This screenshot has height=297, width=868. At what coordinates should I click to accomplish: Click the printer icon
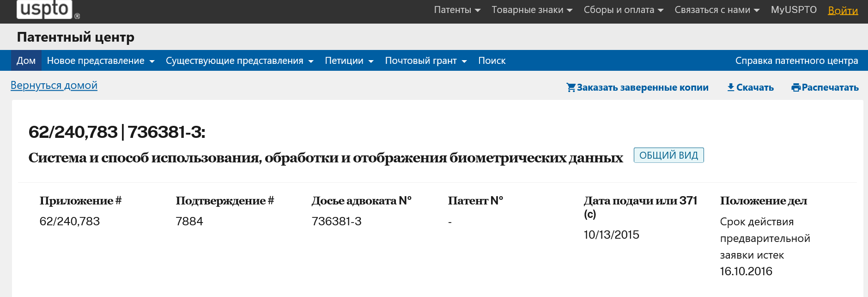(796, 87)
